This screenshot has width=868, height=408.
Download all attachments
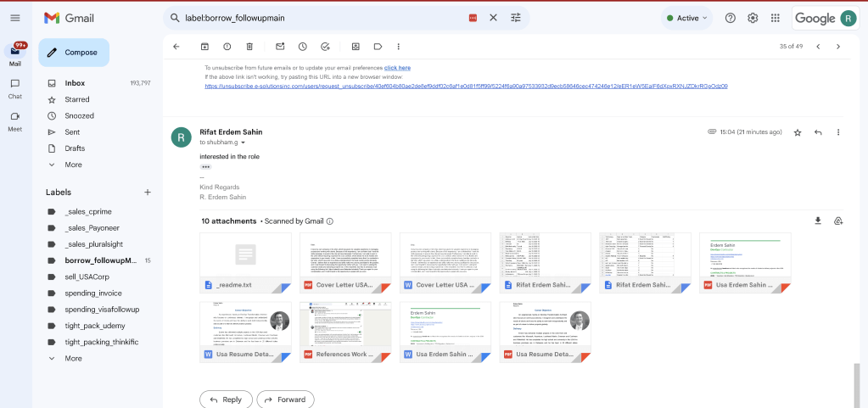pos(818,221)
